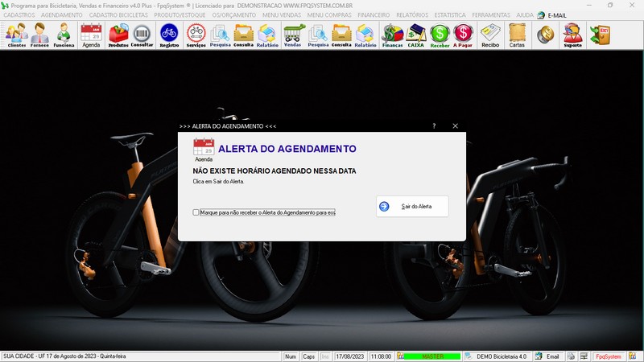Open the Registro bicycle icon
Image resolution: width=644 pixels, height=362 pixels.
pyautogui.click(x=169, y=35)
